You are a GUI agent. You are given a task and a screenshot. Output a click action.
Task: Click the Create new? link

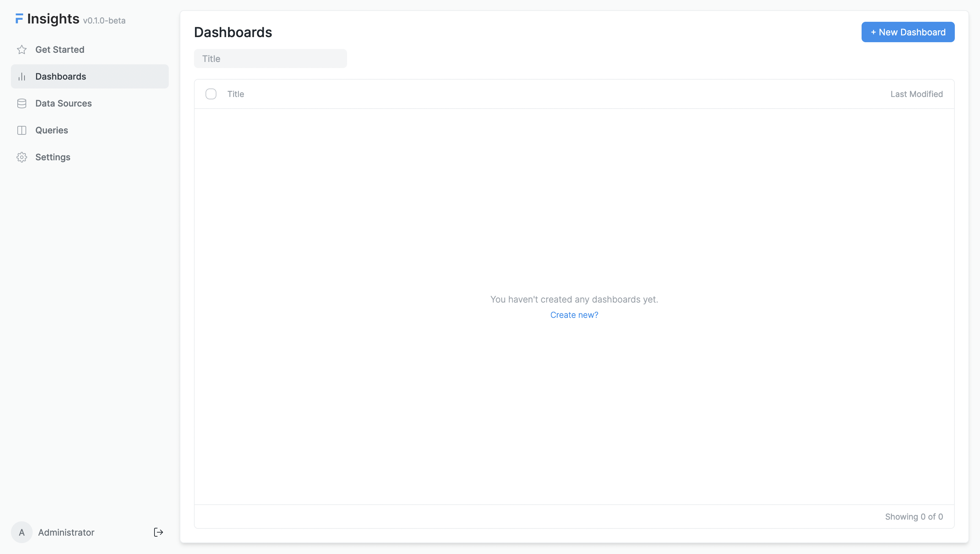tap(574, 315)
